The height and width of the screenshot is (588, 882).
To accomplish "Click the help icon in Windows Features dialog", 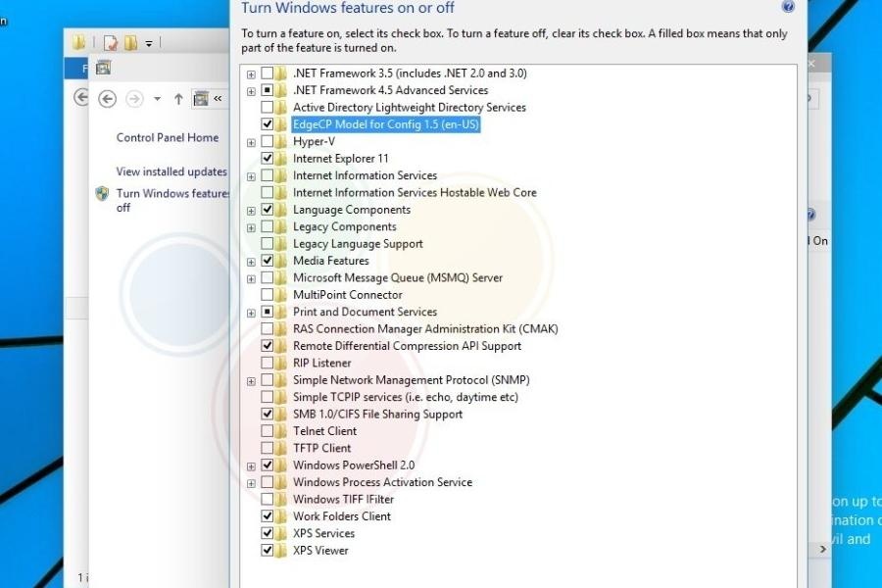I will click(x=788, y=7).
